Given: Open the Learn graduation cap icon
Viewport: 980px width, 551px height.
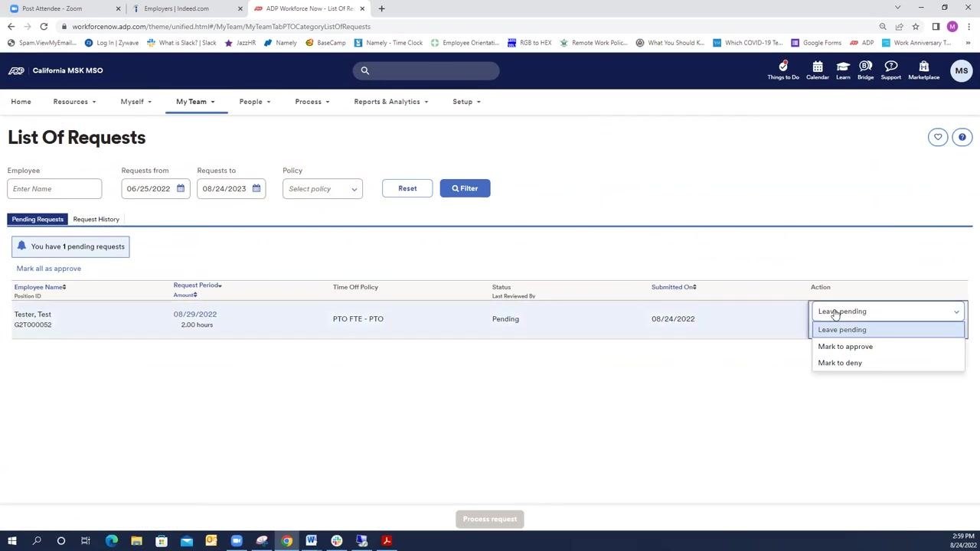Looking at the screenshot, I should click(x=843, y=70).
